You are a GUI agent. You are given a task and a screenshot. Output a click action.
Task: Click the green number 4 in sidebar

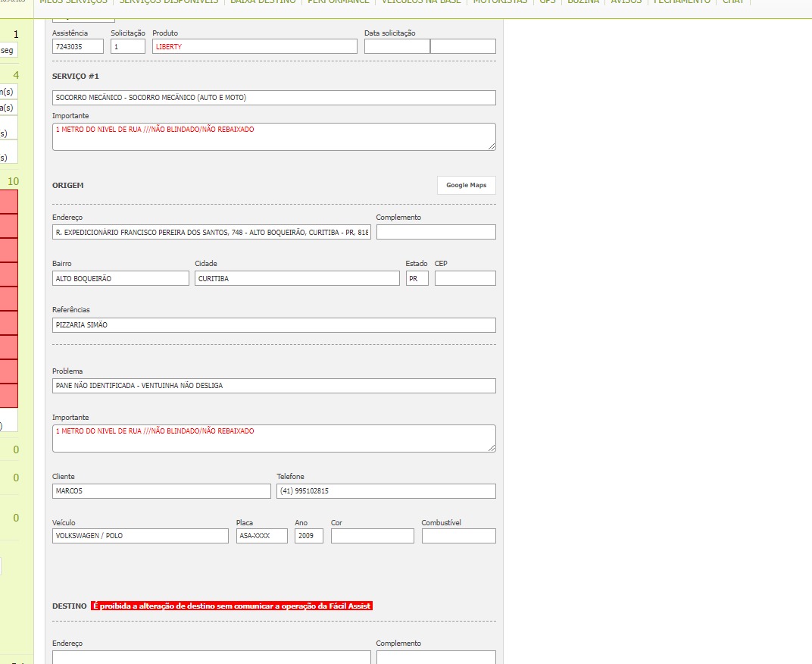tap(16, 75)
